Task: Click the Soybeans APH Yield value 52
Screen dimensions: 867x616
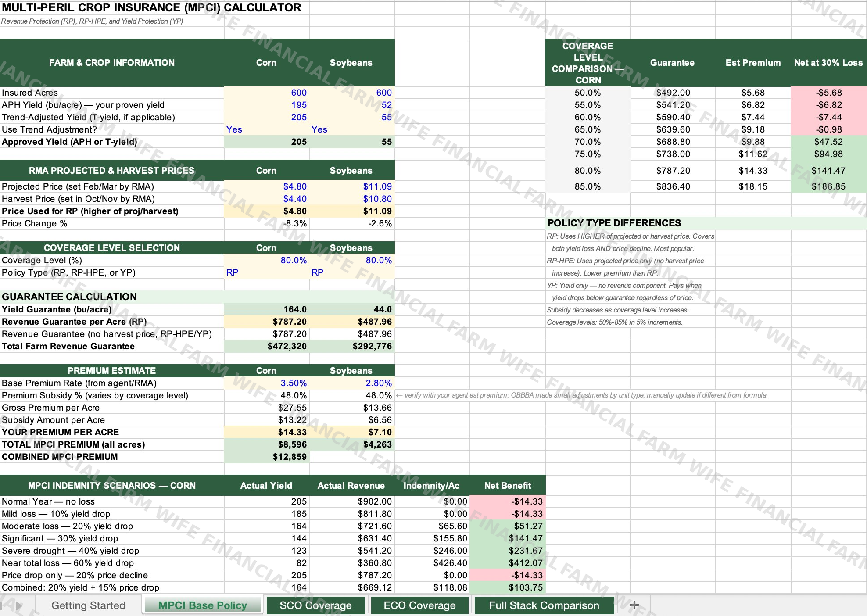Action: 352,105
